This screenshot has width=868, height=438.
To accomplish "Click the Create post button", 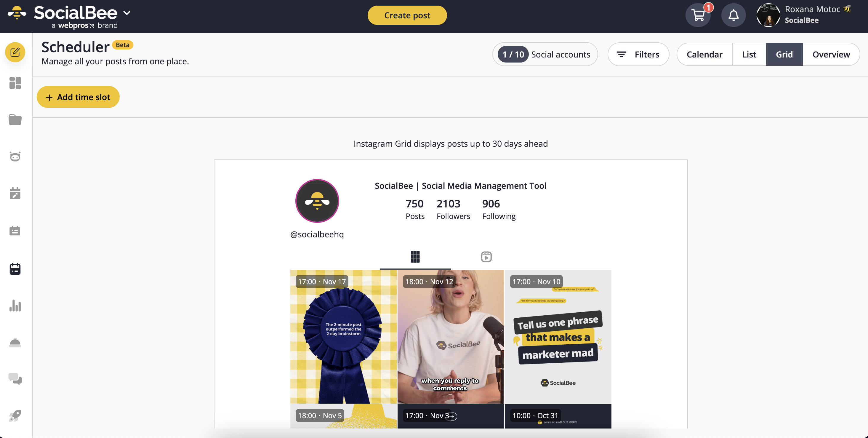I will [407, 15].
